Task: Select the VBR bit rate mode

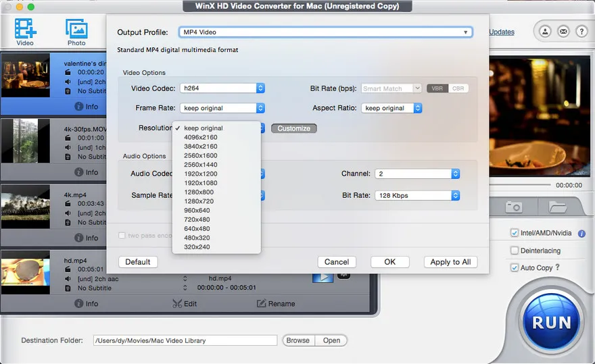Action: pos(437,88)
